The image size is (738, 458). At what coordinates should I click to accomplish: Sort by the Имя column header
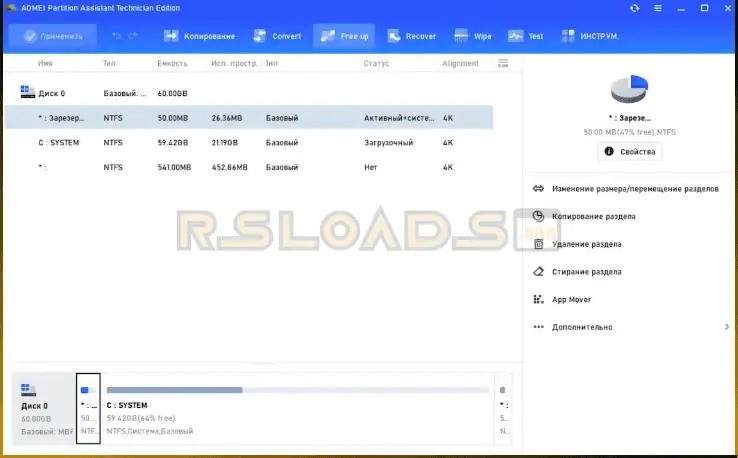[x=45, y=63]
